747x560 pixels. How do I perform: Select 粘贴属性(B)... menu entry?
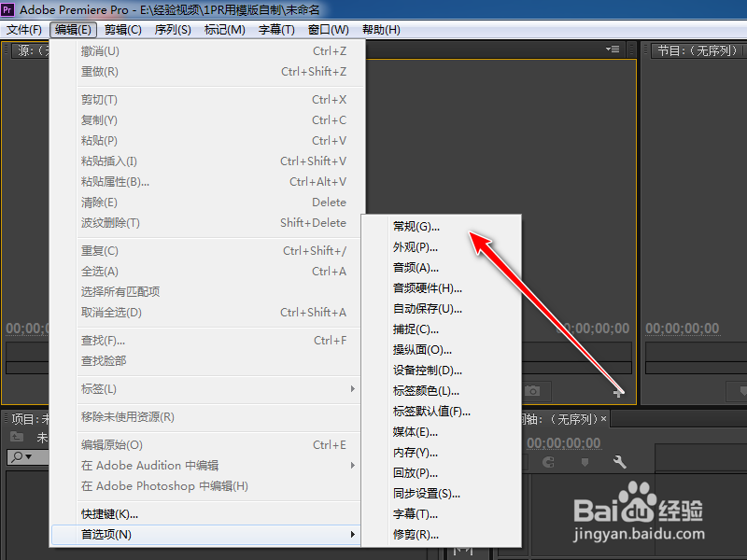205,182
